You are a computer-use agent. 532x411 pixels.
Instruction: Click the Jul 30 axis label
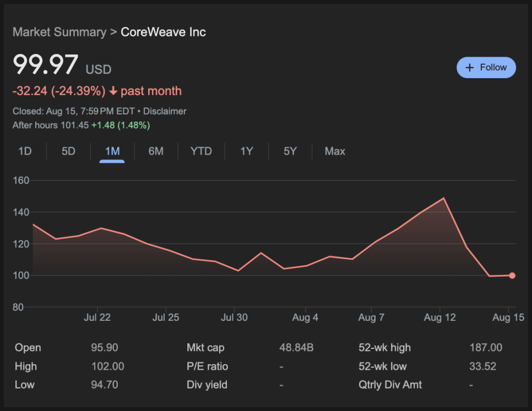[234, 317]
